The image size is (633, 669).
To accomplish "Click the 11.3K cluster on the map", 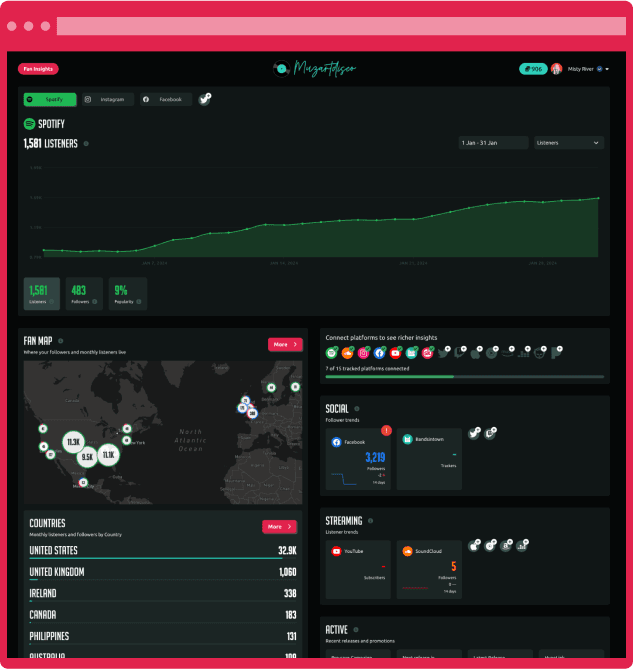I will (73, 442).
